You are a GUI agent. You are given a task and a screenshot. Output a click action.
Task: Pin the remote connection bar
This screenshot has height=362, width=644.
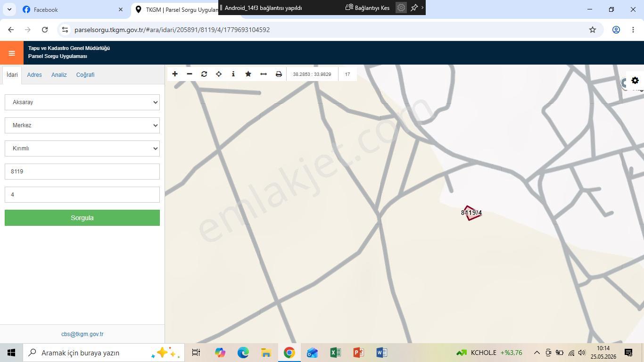pos(414,8)
